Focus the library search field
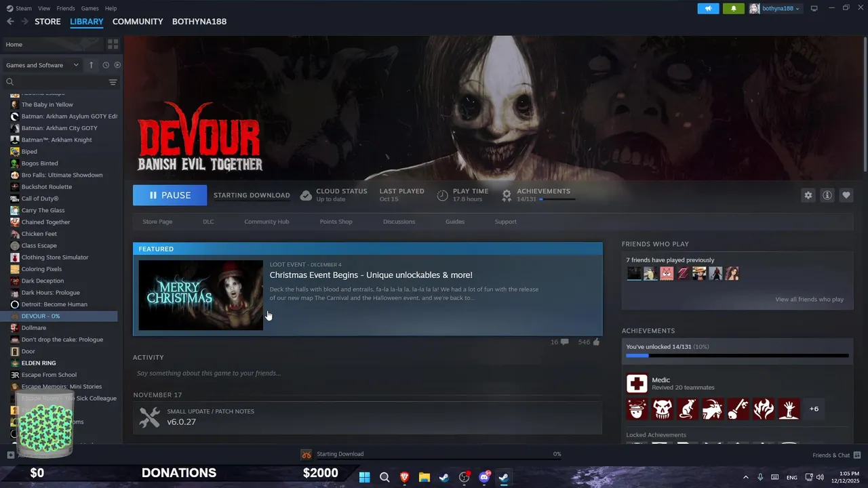 (x=56, y=82)
